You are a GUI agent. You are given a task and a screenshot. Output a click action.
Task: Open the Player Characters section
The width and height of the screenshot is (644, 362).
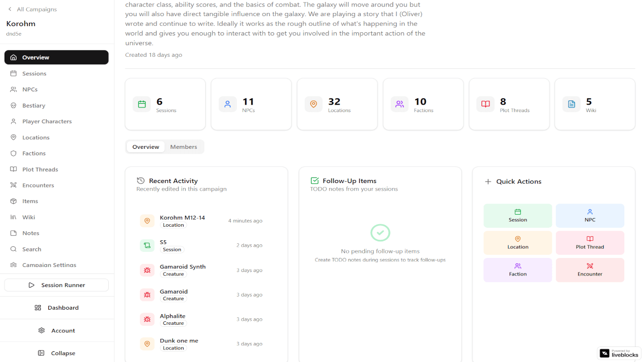click(x=47, y=121)
